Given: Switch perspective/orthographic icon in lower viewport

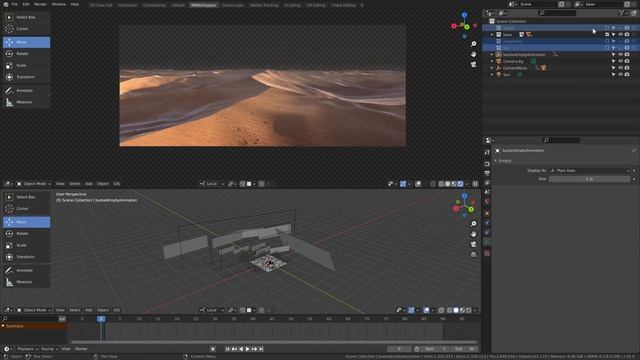Looking at the screenshot, I should click(473, 254).
